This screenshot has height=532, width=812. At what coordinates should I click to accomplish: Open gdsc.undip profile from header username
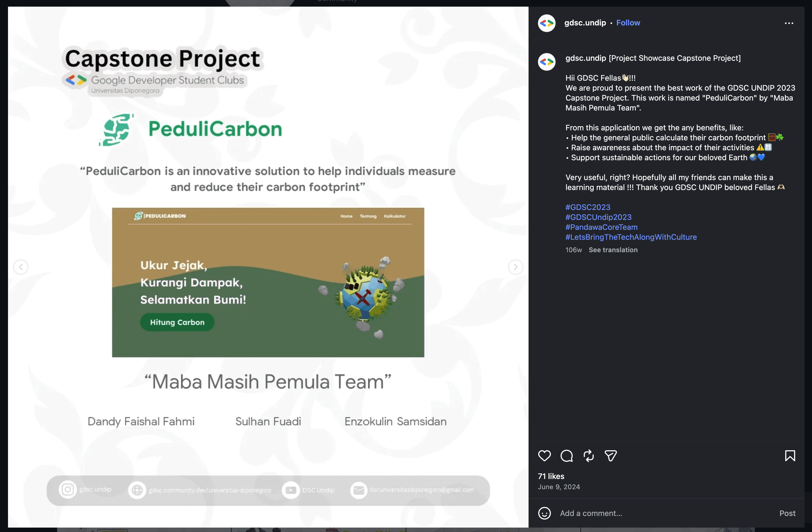[585, 23]
